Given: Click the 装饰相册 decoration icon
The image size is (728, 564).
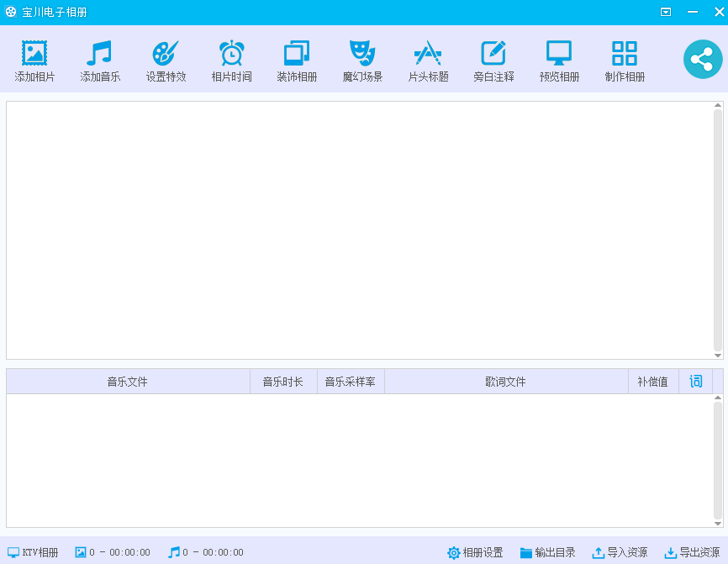Looking at the screenshot, I should (297, 55).
